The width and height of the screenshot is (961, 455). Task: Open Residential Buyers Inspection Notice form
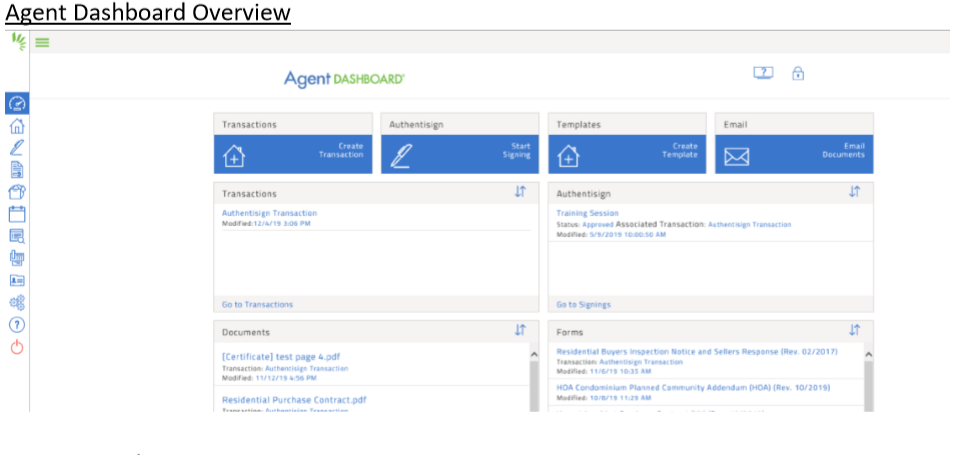697,351
